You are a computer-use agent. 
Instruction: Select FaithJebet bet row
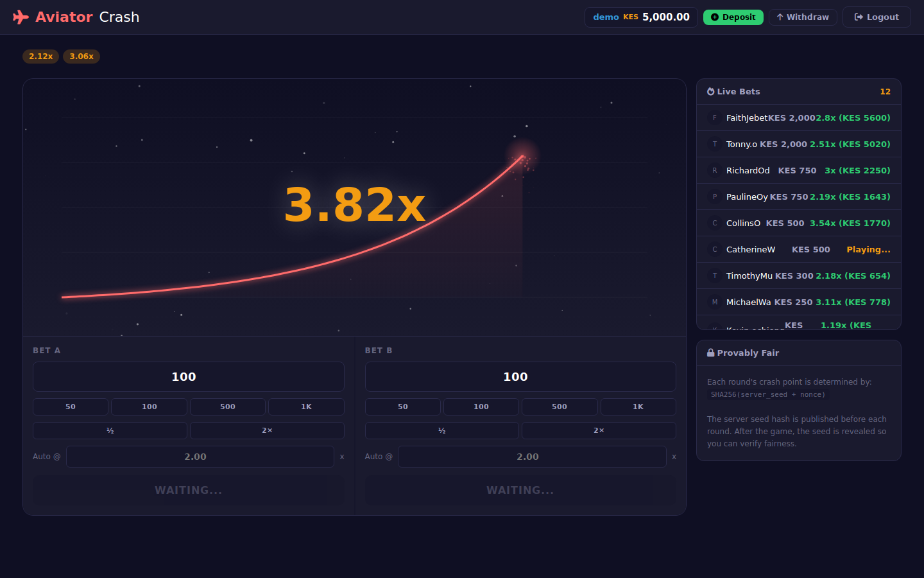click(799, 118)
